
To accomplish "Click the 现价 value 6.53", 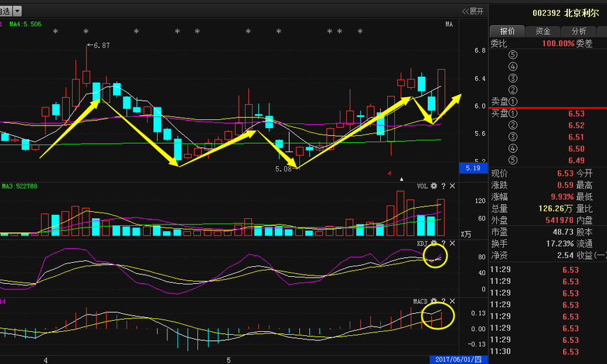I will point(565,174).
